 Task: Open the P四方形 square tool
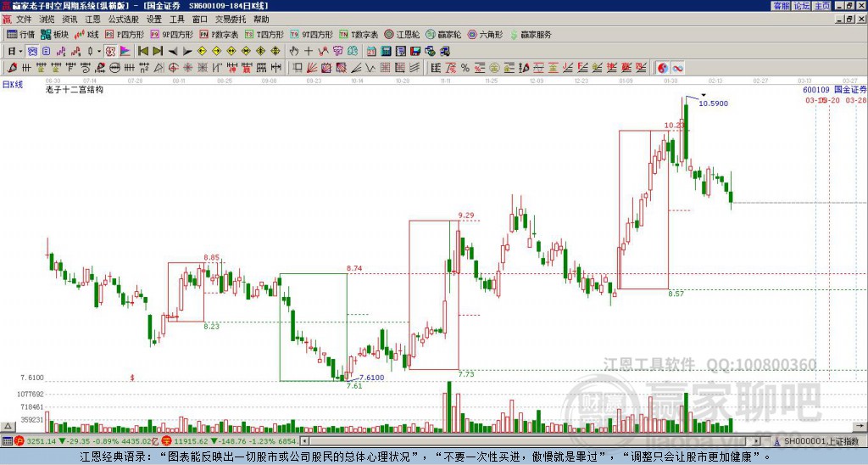pos(125,34)
